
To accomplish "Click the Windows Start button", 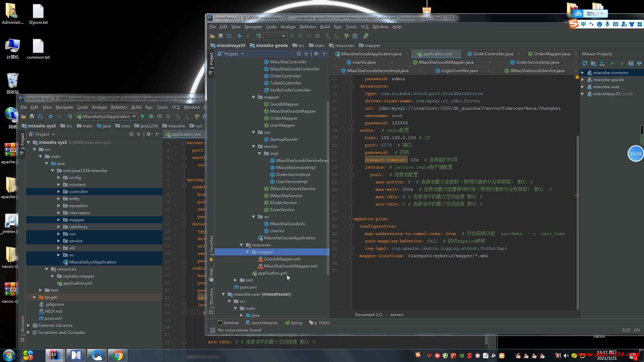I will [x=9, y=355].
